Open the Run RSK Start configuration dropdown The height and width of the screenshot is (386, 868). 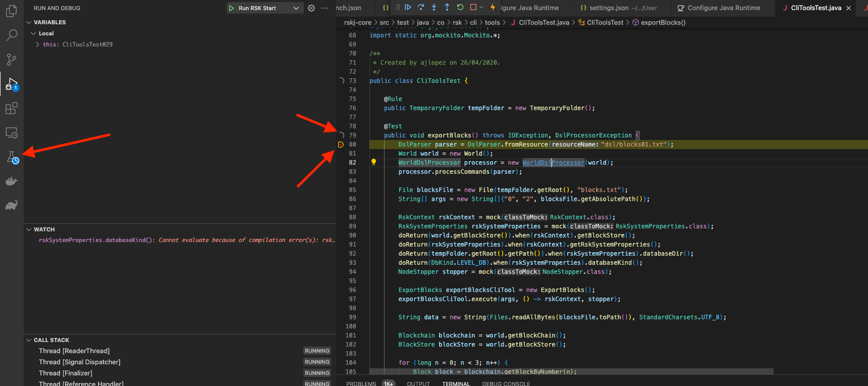(x=296, y=8)
